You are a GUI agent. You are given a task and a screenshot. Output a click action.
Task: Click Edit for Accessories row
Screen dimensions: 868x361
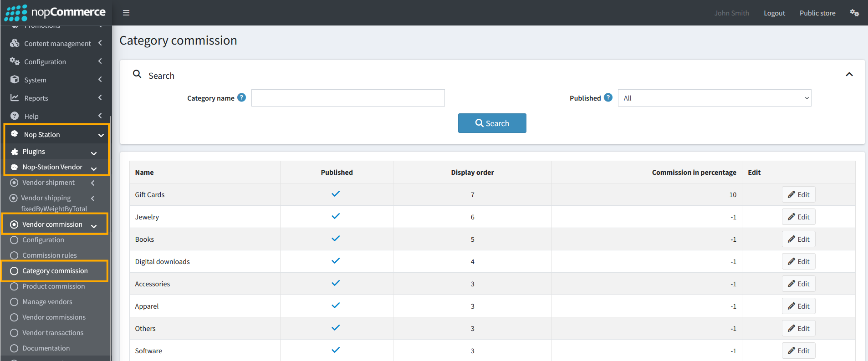[799, 284]
